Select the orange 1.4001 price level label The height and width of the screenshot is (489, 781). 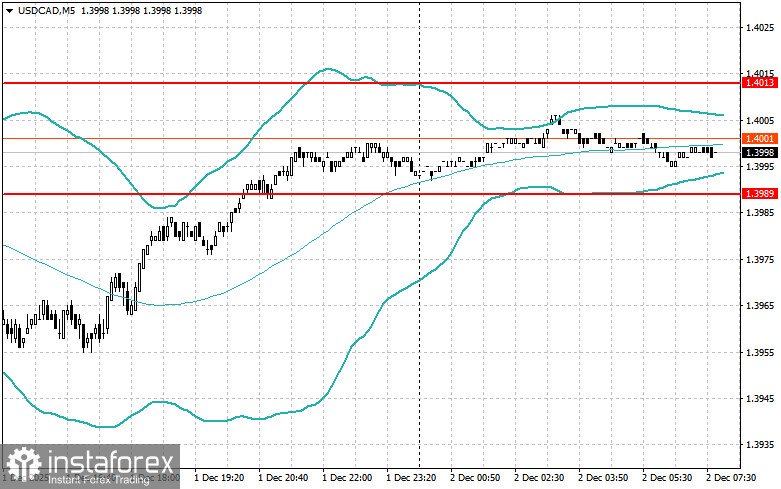tap(760, 138)
